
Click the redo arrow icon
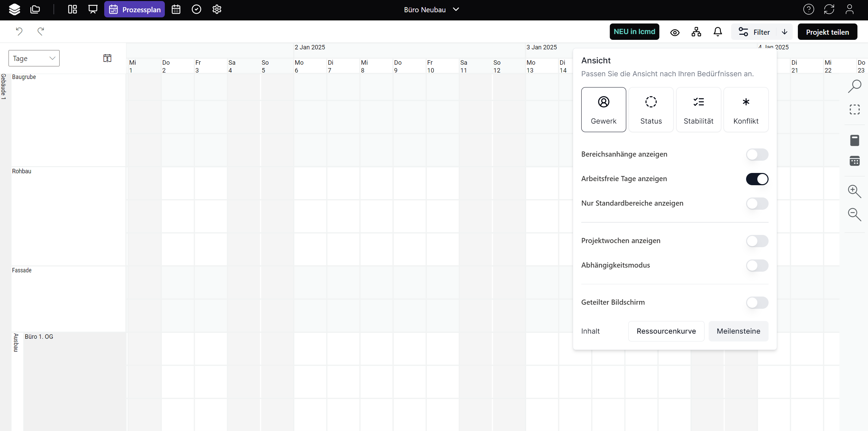pyautogui.click(x=41, y=32)
